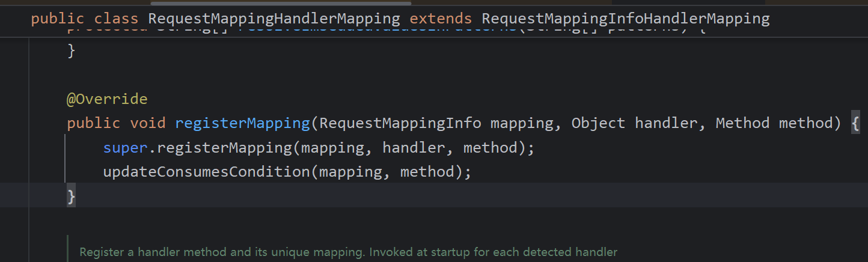Screen dimensions: 868x262
Task: Click the class keyword in sticky header
Action: (x=116, y=19)
